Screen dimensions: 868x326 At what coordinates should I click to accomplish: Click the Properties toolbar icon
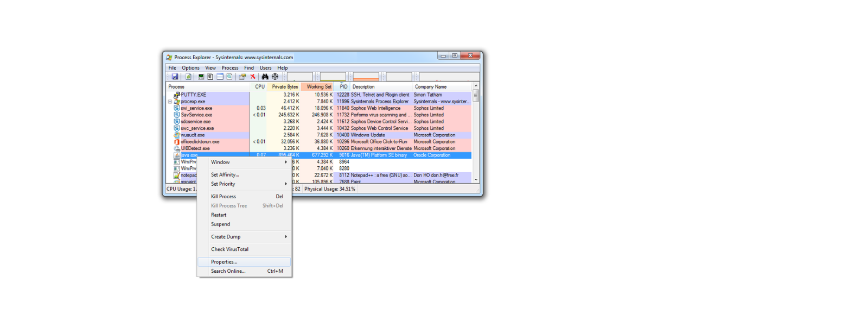pos(242,77)
